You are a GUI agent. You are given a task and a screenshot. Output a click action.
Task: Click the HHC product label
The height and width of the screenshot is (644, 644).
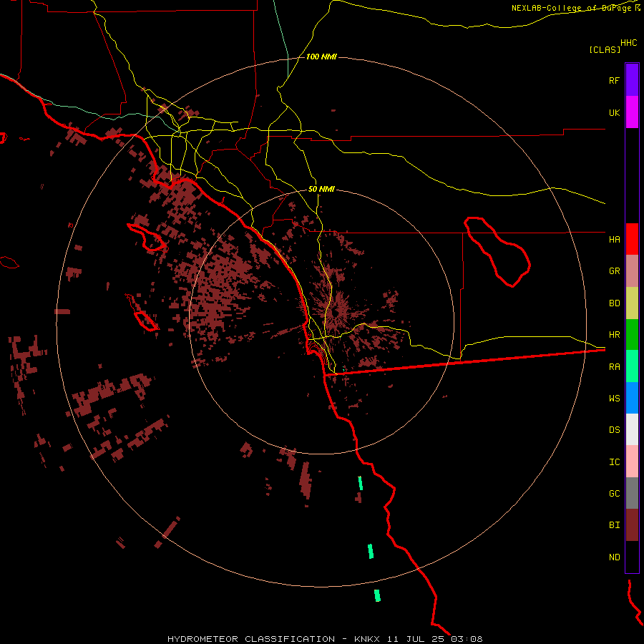point(628,43)
